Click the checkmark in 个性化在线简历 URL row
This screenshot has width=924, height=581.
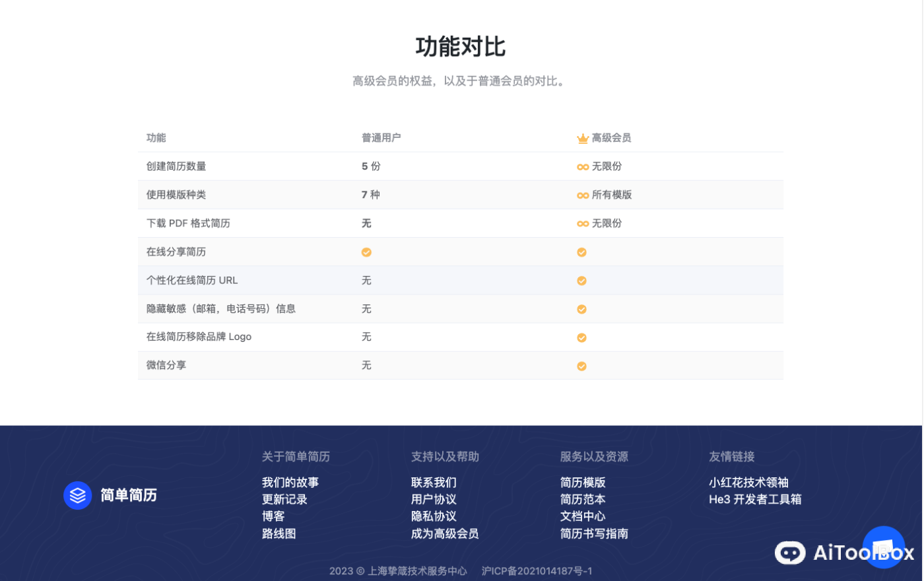click(581, 280)
